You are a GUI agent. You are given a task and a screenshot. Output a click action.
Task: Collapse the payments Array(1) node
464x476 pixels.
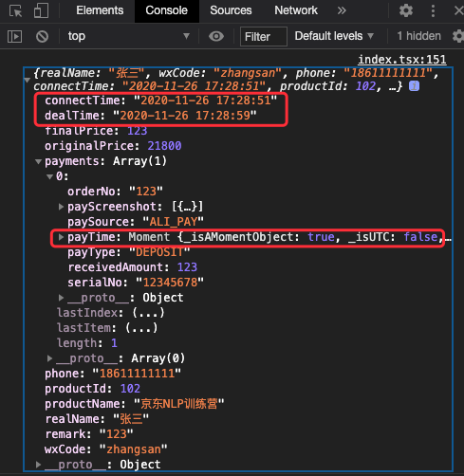(x=38, y=162)
